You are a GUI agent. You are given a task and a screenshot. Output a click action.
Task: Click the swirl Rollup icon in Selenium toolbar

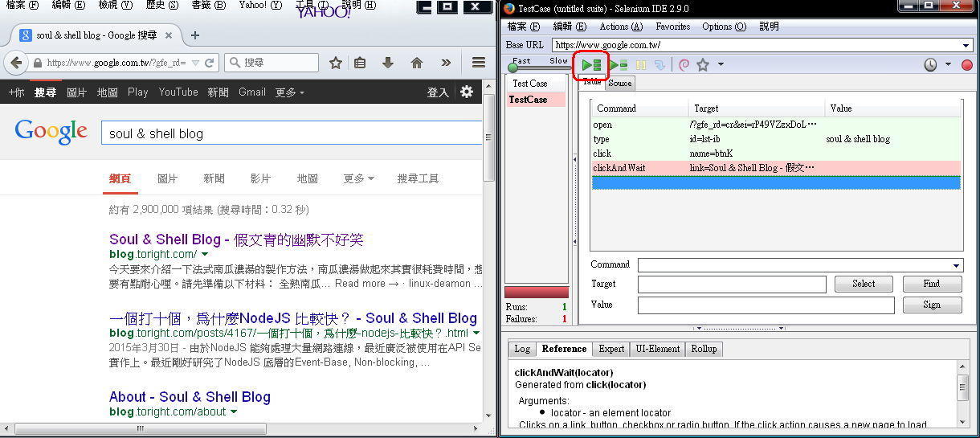684,65
